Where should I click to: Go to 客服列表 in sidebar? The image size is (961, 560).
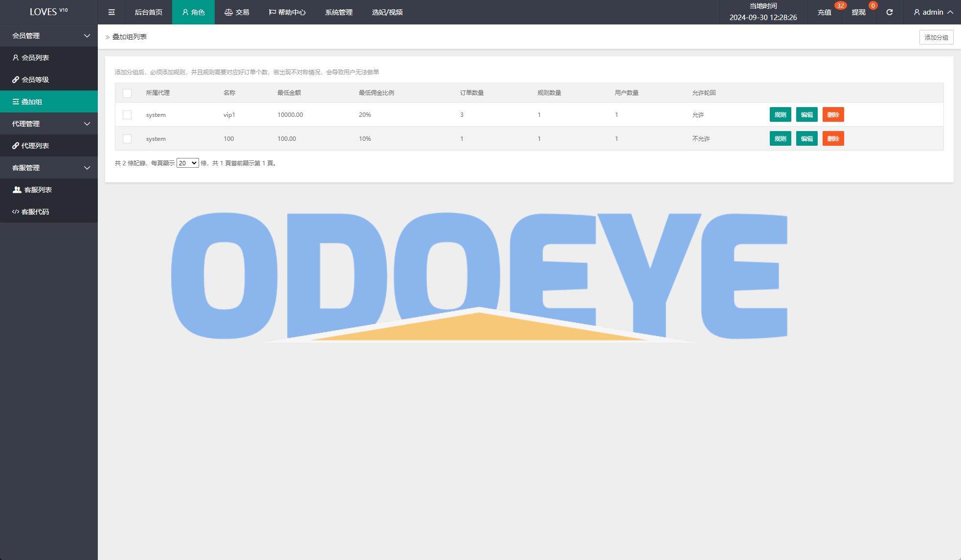[49, 190]
